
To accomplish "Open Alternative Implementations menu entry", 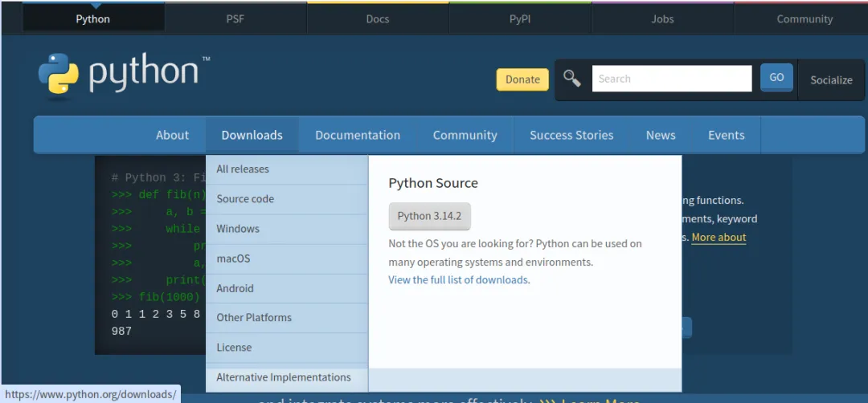I will tap(283, 377).
